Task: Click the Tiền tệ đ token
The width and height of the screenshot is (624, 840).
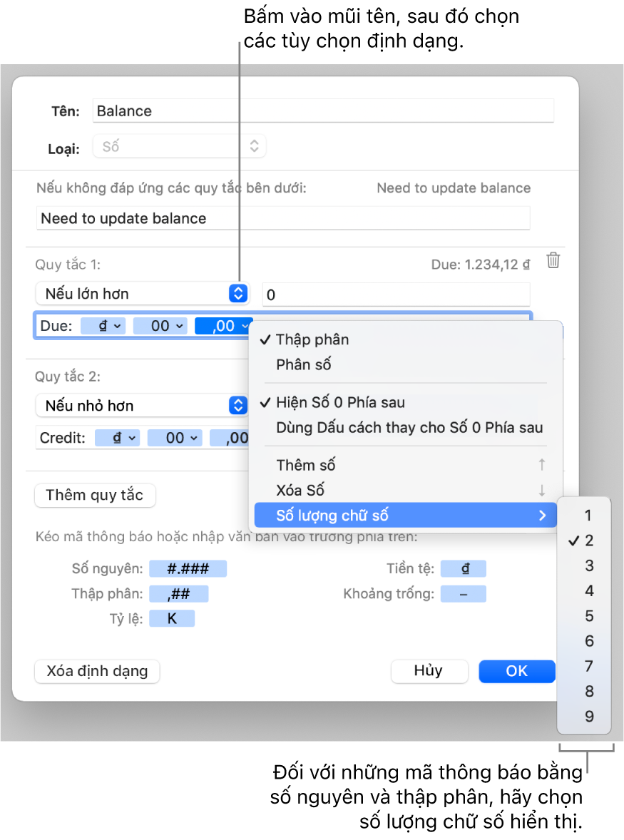Action: [x=464, y=568]
